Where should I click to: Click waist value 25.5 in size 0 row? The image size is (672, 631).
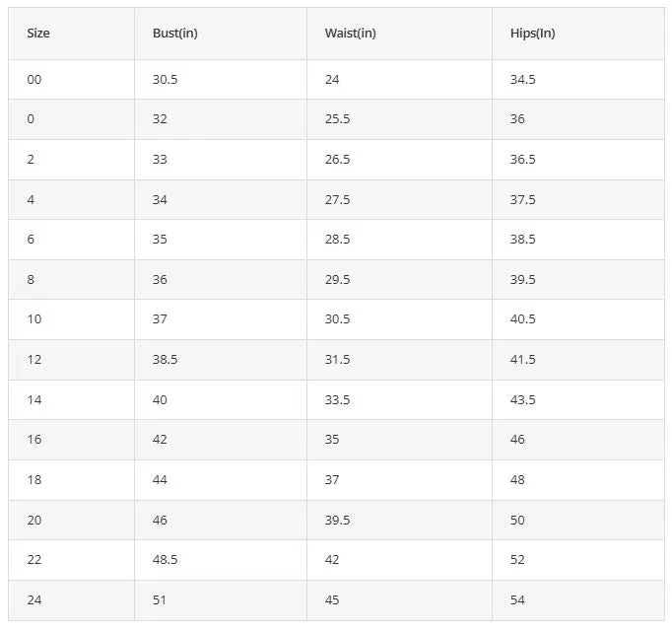337,119
